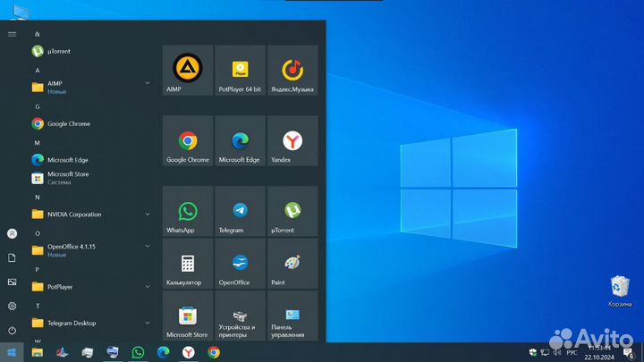Launch the Telegram tile
Screen dimensions: 644x362
(240, 211)
